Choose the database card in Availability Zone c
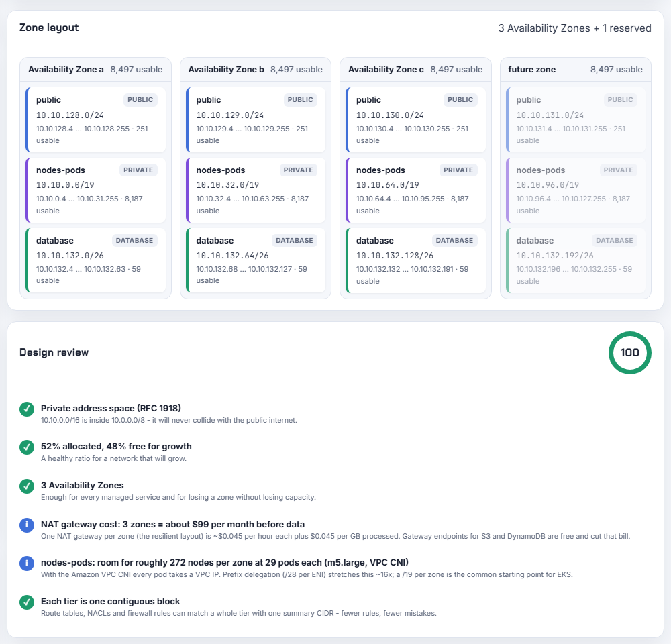The image size is (671, 644). pos(415,260)
